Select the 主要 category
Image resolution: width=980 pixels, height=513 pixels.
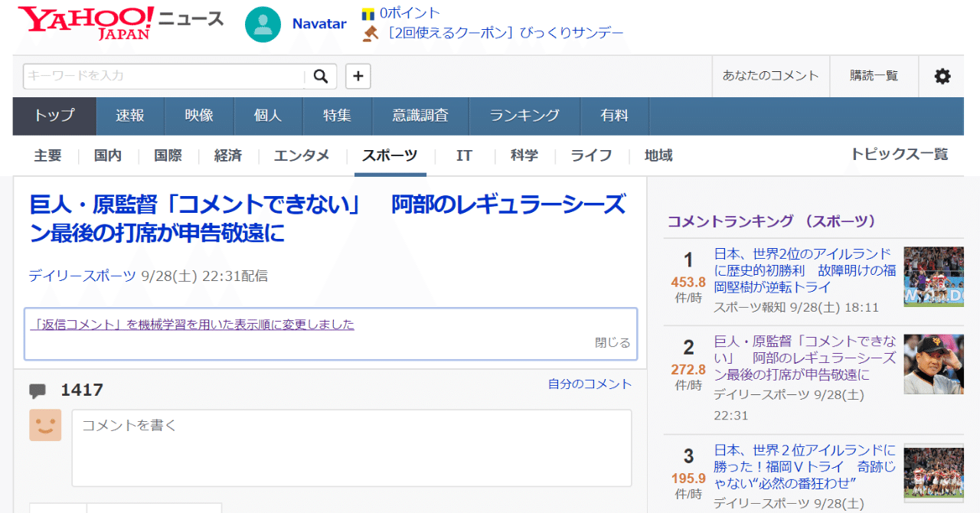(47, 155)
